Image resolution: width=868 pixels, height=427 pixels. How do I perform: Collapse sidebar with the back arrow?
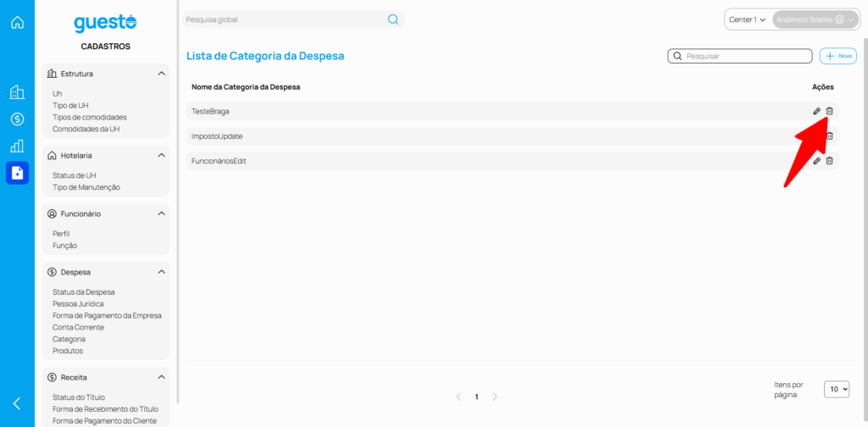[x=17, y=403]
